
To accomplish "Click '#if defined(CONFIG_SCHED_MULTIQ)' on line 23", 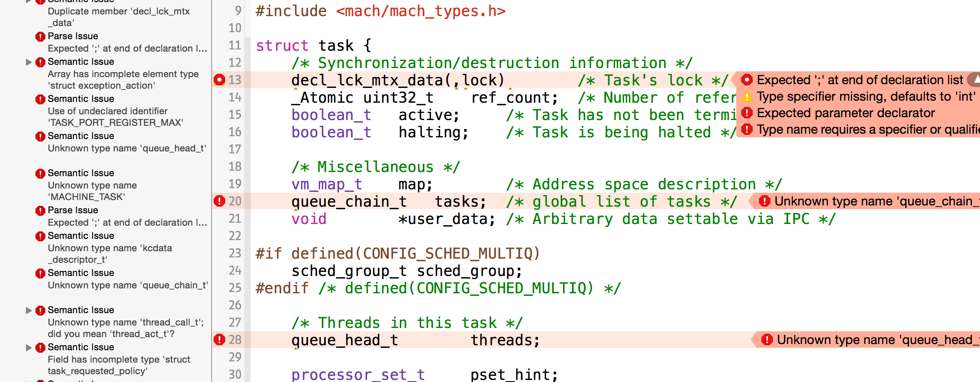I will click(398, 253).
